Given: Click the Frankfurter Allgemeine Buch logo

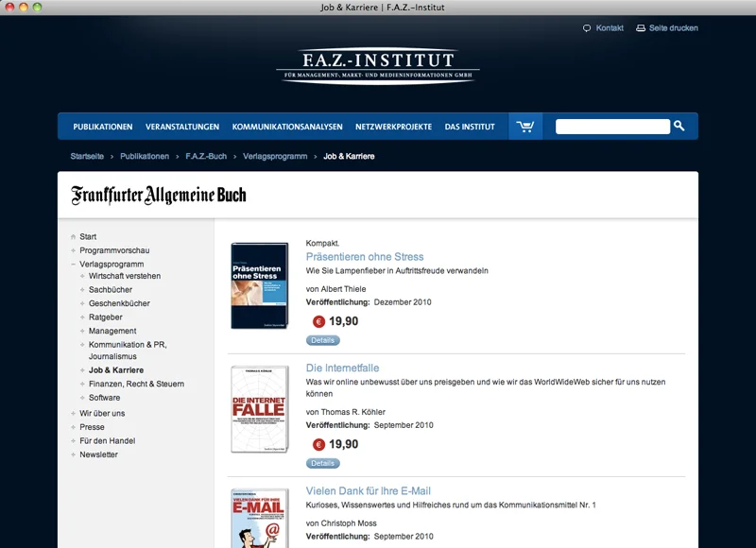Looking at the screenshot, I should tap(159, 196).
